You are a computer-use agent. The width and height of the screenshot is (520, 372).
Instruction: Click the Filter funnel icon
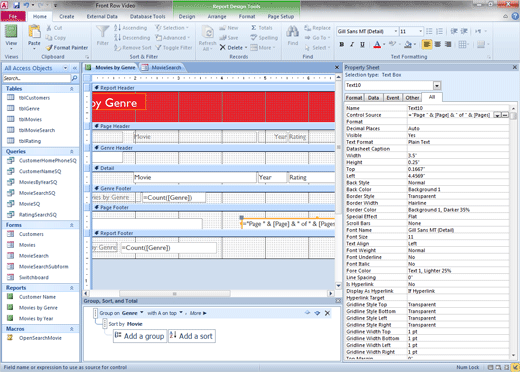tap(102, 32)
